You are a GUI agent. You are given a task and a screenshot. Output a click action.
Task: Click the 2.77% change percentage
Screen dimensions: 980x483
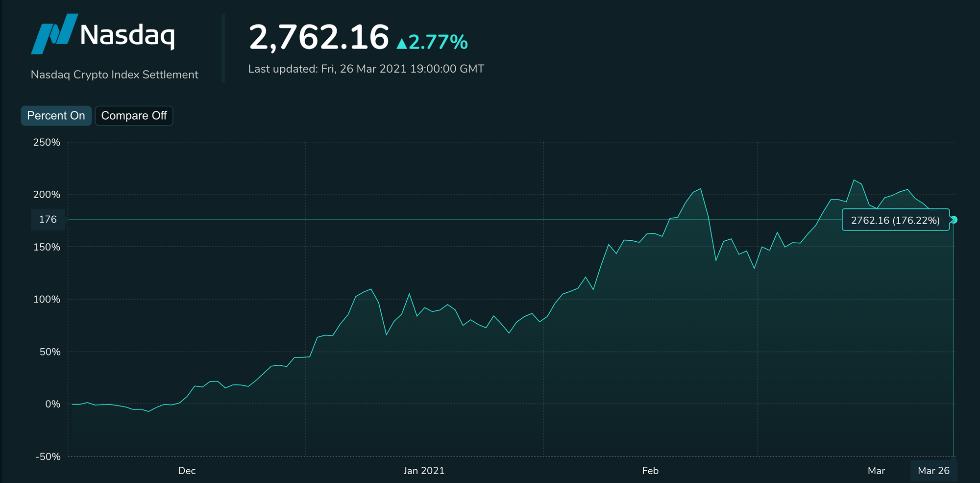438,42
